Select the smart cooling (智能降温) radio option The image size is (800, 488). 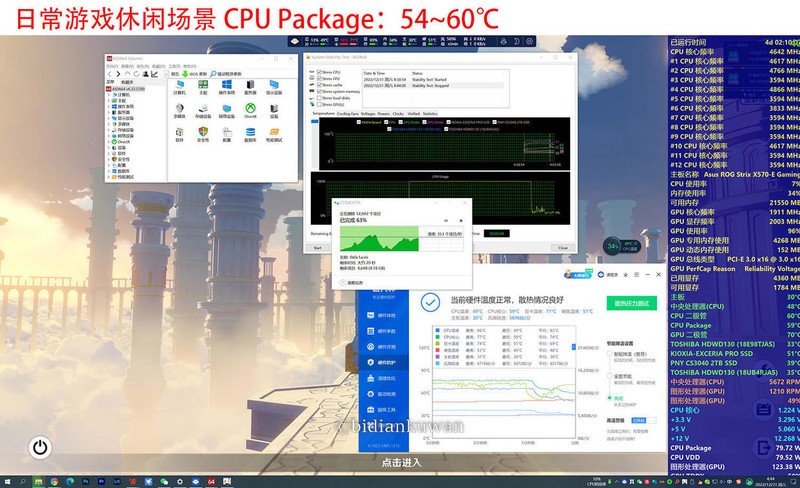(x=609, y=354)
